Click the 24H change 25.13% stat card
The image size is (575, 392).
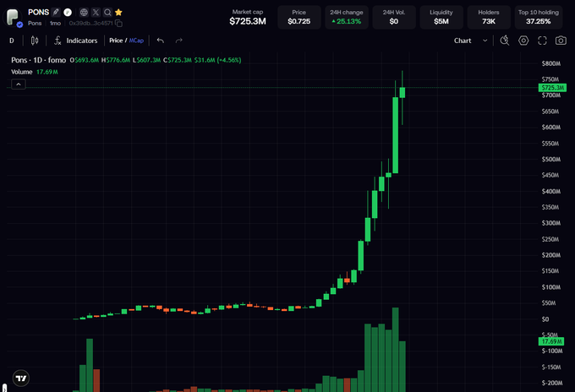point(347,17)
